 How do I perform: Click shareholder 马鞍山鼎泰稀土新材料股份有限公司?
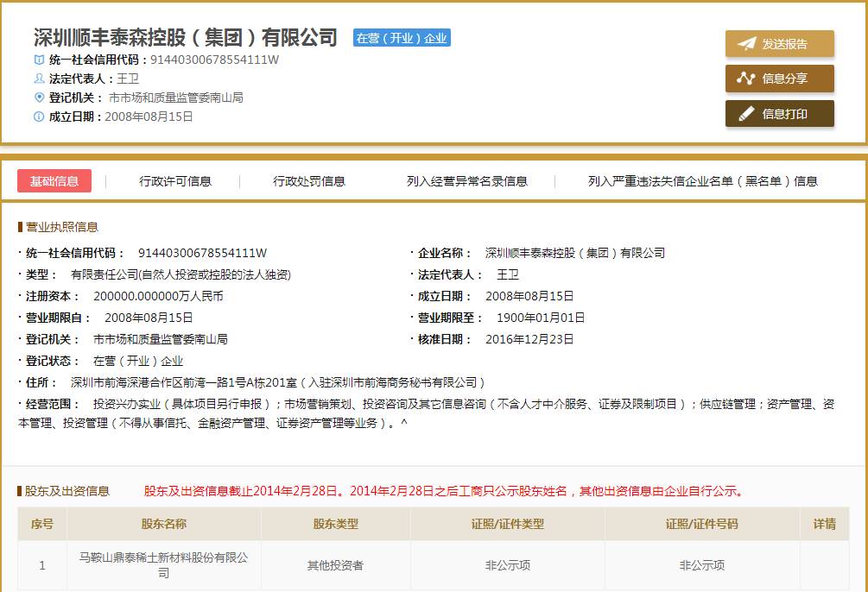pyautogui.click(x=164, y=565)
